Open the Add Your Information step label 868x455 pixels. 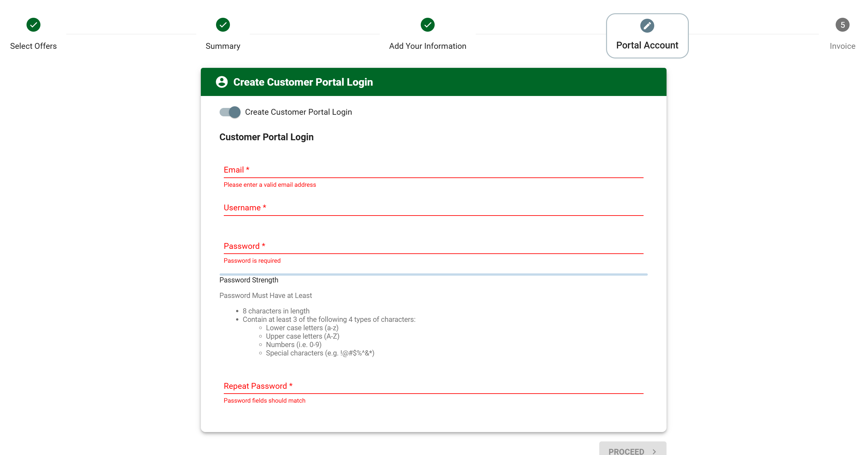427,46
